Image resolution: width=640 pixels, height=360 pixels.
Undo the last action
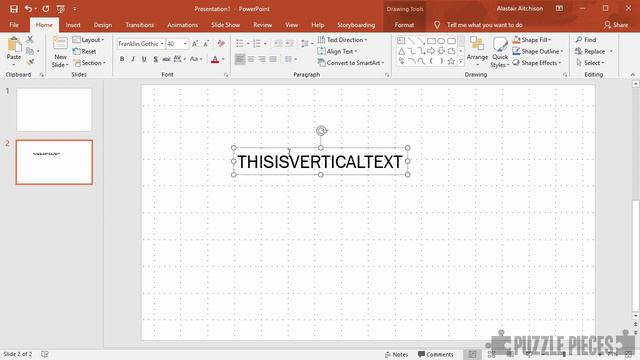[28, 9]
